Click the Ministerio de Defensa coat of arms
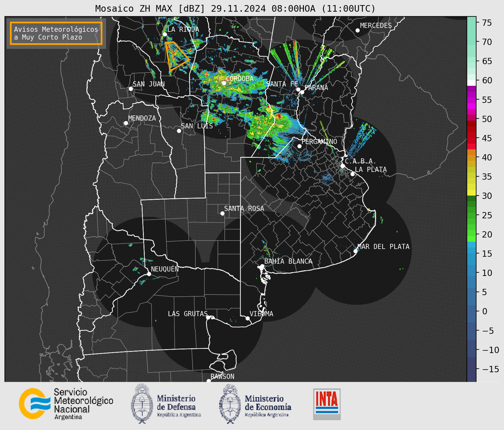The image size is (504, 430). point(141,404)
